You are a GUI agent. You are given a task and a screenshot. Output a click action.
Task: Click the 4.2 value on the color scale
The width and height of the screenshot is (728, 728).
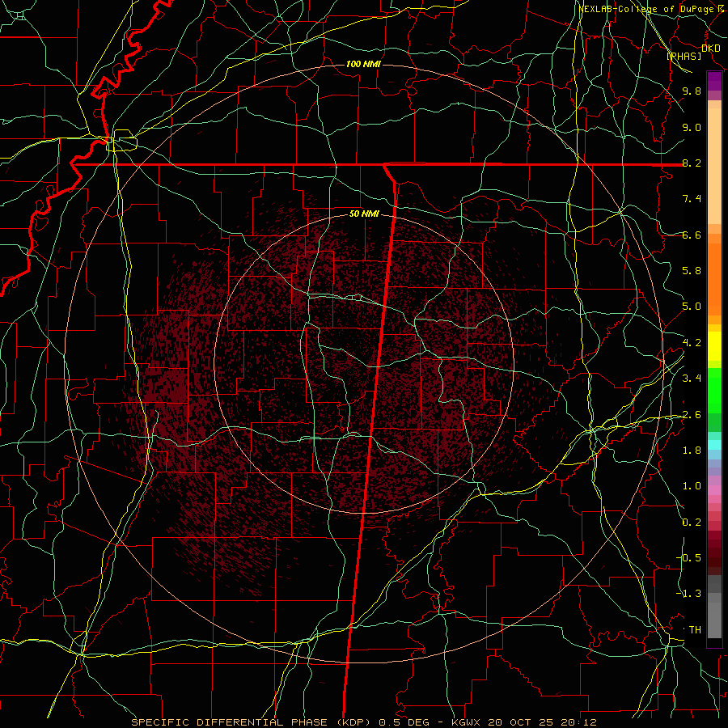click(x=692, y=343)
